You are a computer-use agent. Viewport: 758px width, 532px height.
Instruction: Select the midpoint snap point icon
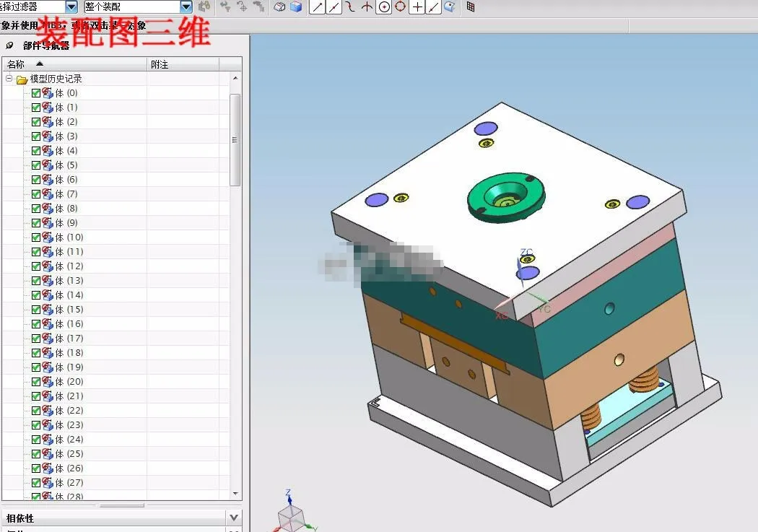334,7
